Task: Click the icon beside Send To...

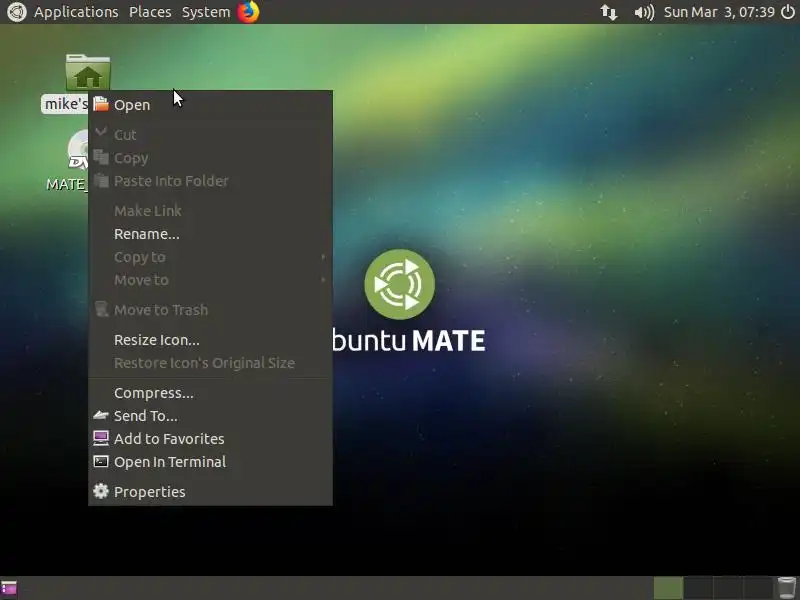Action: click(x=101, y=415)
